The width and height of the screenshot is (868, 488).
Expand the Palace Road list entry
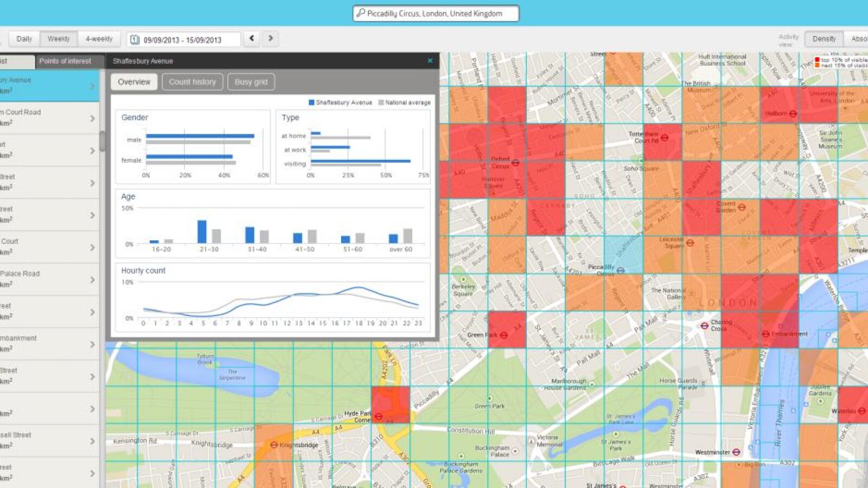92,280
